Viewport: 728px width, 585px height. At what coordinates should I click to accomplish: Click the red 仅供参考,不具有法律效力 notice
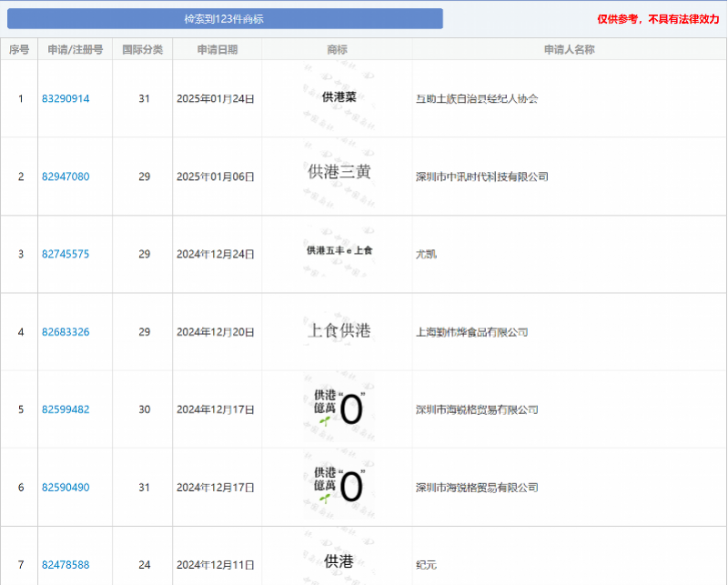tap(658, 19)
